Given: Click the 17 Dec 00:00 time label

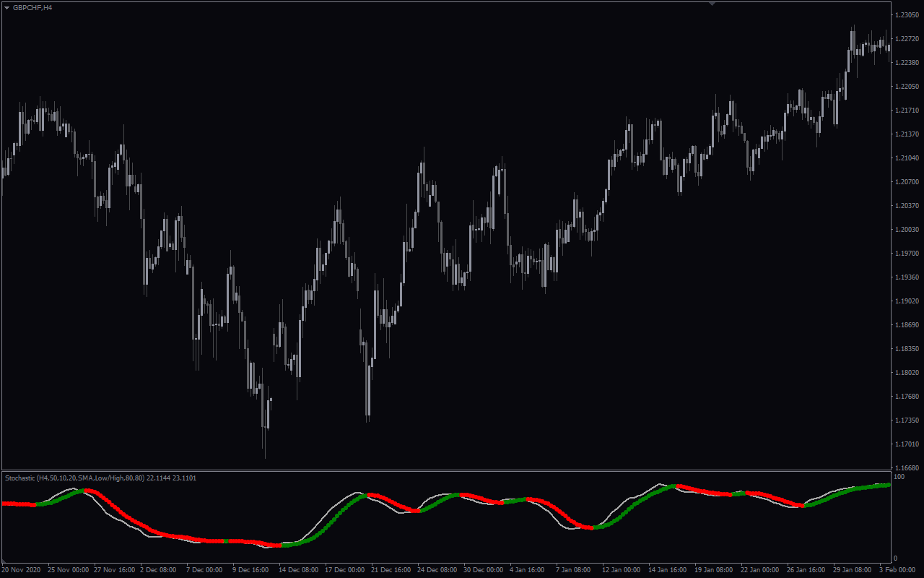Looking at the screenshot, I should coord(345,570).
